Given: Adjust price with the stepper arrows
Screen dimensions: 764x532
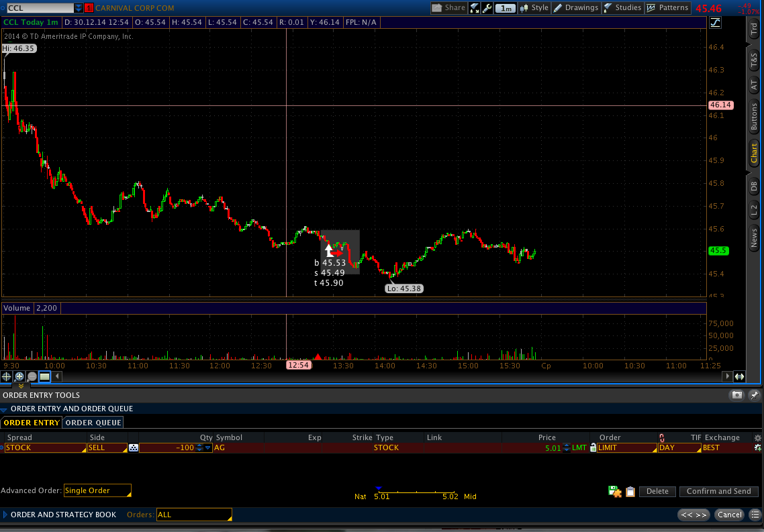Looking at the screenshot, I should point(566,447).
